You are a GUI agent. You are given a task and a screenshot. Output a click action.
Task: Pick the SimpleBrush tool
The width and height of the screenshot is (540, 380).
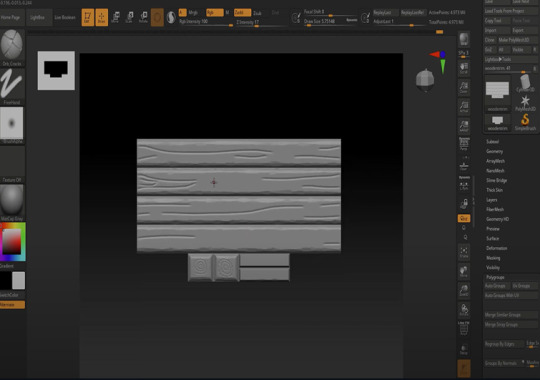(525, 122)
